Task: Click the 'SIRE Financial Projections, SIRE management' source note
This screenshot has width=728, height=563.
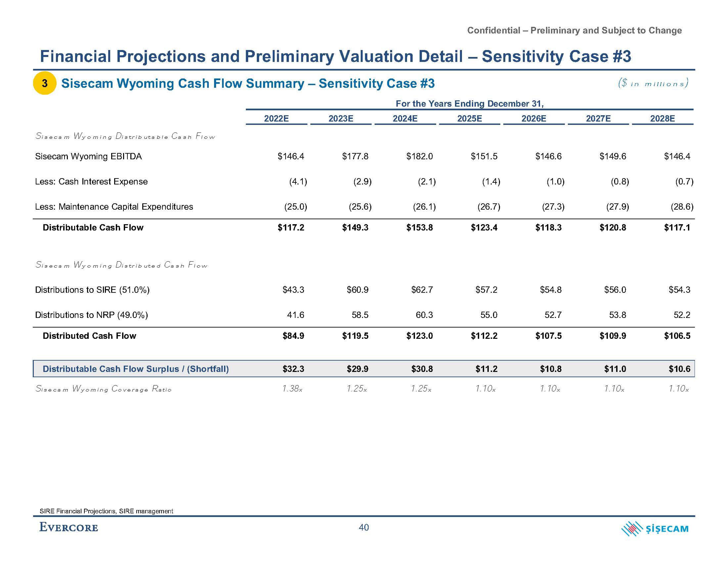Action: pyautogui.click(x=106, y=511)
